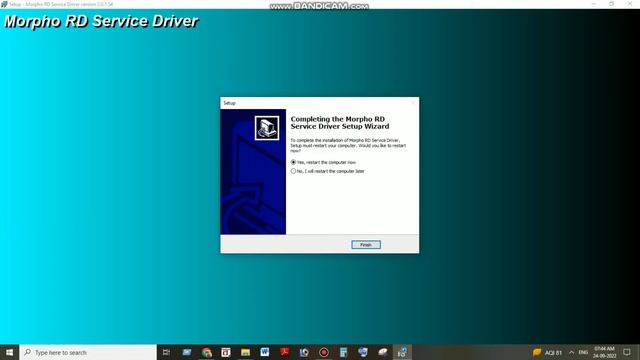The width and height of the screenshot is (640, 360).
Task: Open the Bandicam record icon on the taskbar
Action: click(324, 352)
